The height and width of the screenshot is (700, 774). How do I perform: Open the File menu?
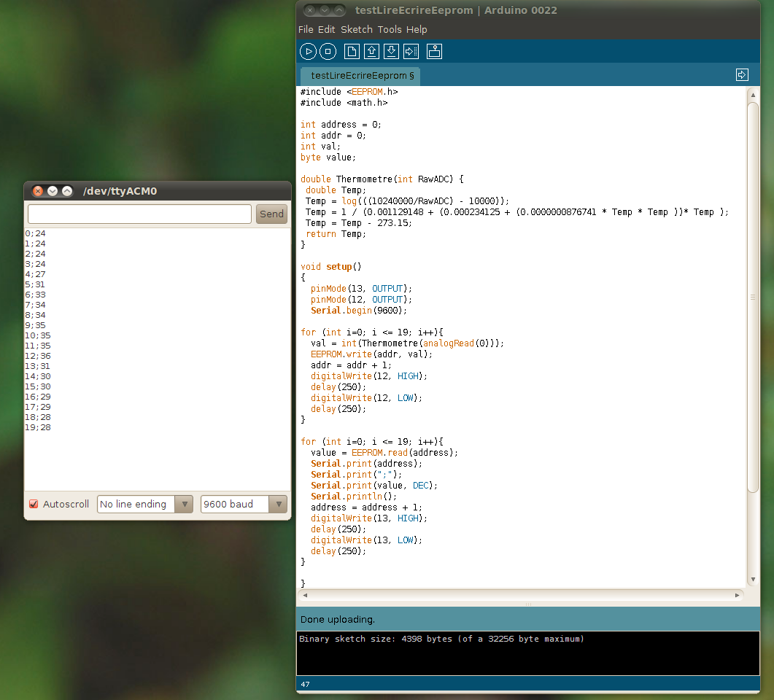[306, 30]
